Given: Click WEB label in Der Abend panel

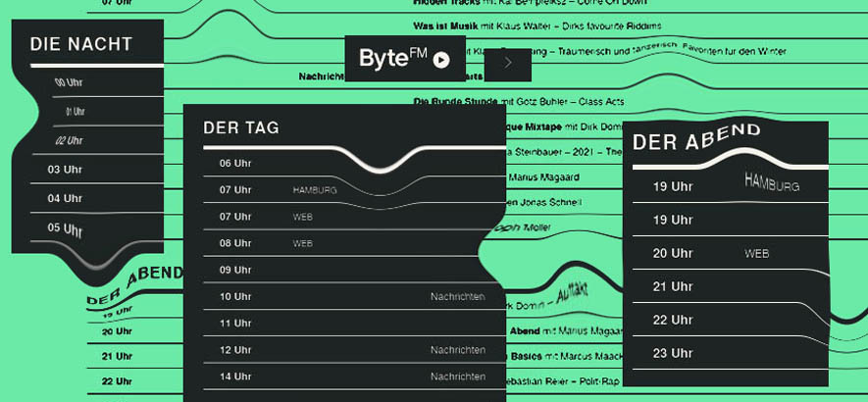Looking at the screenshot, I should coord(757,254).
